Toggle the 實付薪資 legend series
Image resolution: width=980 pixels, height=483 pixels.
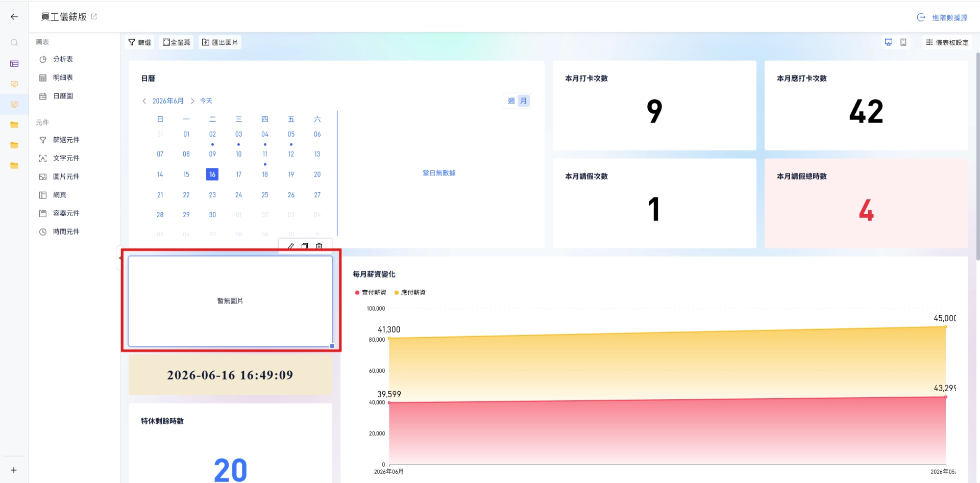(x=371, y=293)
